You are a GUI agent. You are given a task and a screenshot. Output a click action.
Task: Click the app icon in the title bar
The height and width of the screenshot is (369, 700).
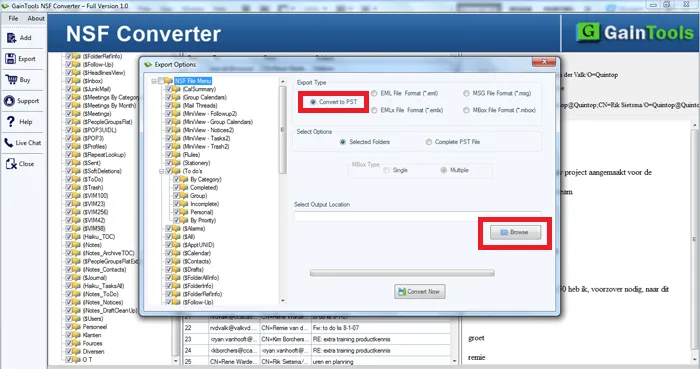pos(5,6)
